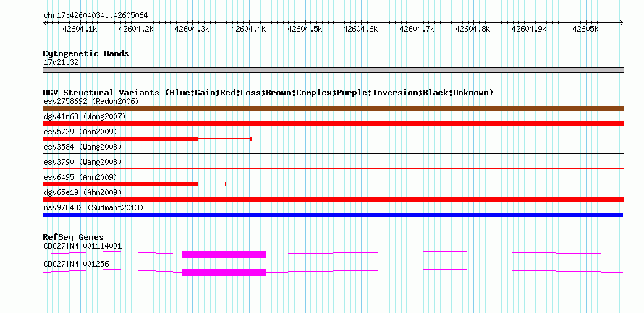Click the 42604.3k ruler tick label

(x=192, y=29)
